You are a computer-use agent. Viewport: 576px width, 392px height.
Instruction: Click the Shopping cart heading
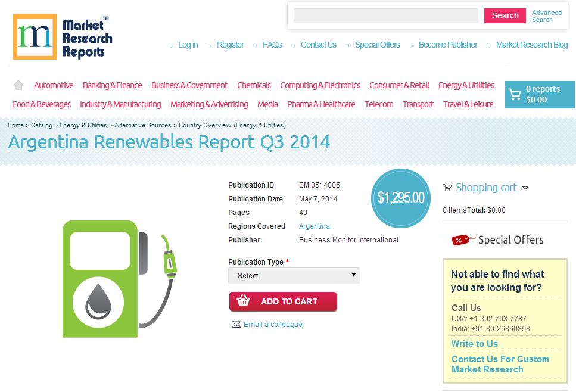point(486,188)
